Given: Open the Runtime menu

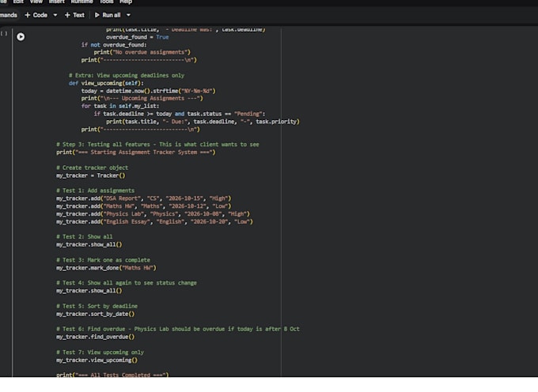Looking at the screenshot, I should [81, 2].
